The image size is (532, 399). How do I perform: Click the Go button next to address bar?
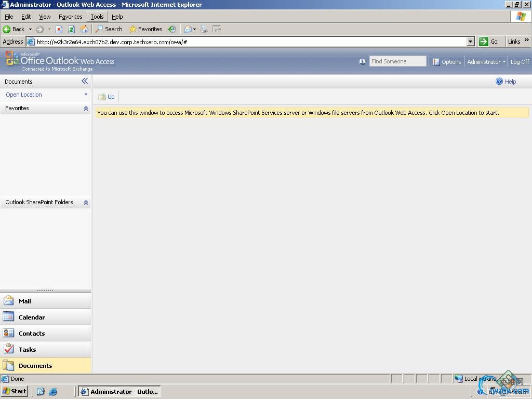click(x=488, y=42)
